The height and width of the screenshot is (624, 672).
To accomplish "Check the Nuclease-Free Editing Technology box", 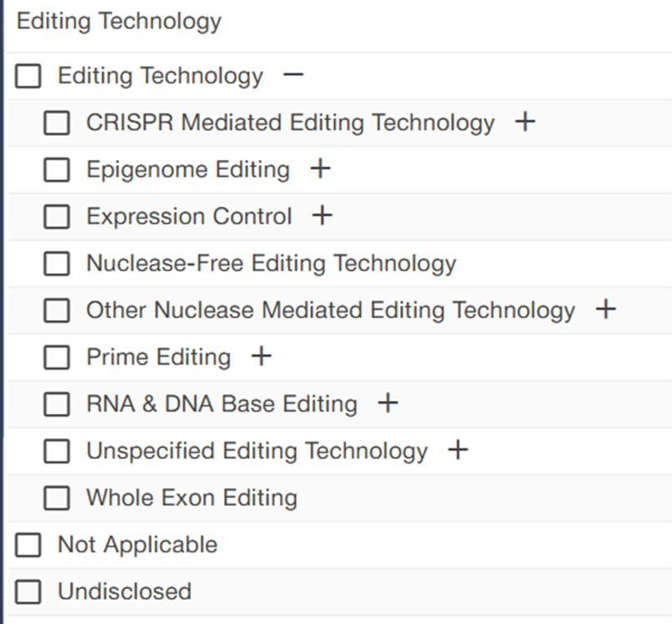I will tap(57, 263).
